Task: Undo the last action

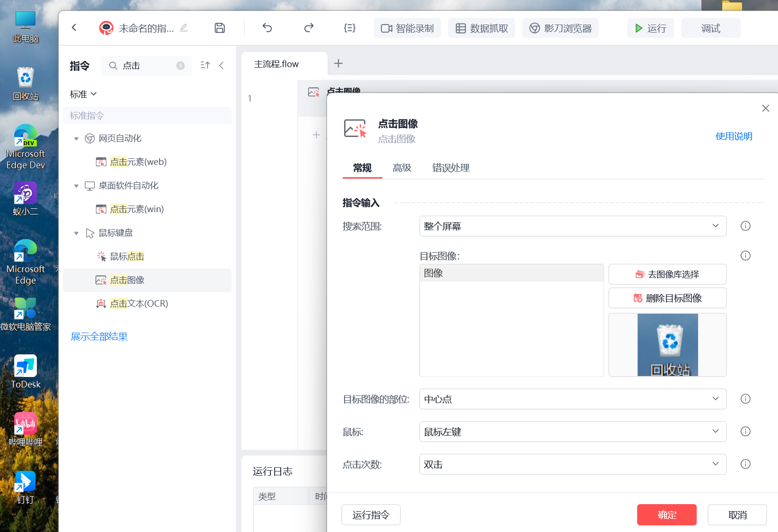Action: [x=267, y=28]
